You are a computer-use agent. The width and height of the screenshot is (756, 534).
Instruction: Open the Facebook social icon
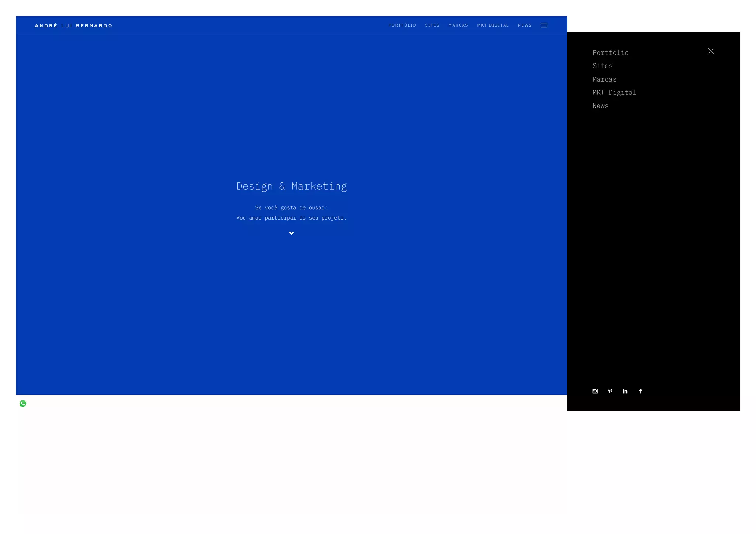click(x=640, y=391)
